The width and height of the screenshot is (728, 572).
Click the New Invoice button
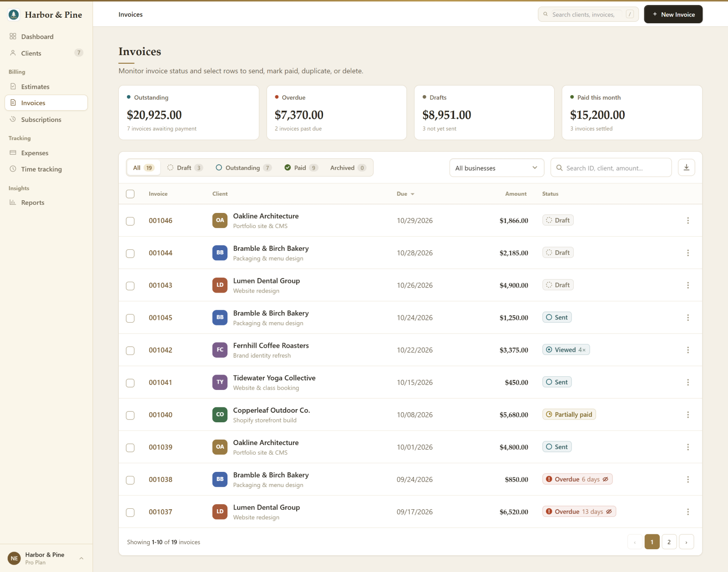coord(673,14)
